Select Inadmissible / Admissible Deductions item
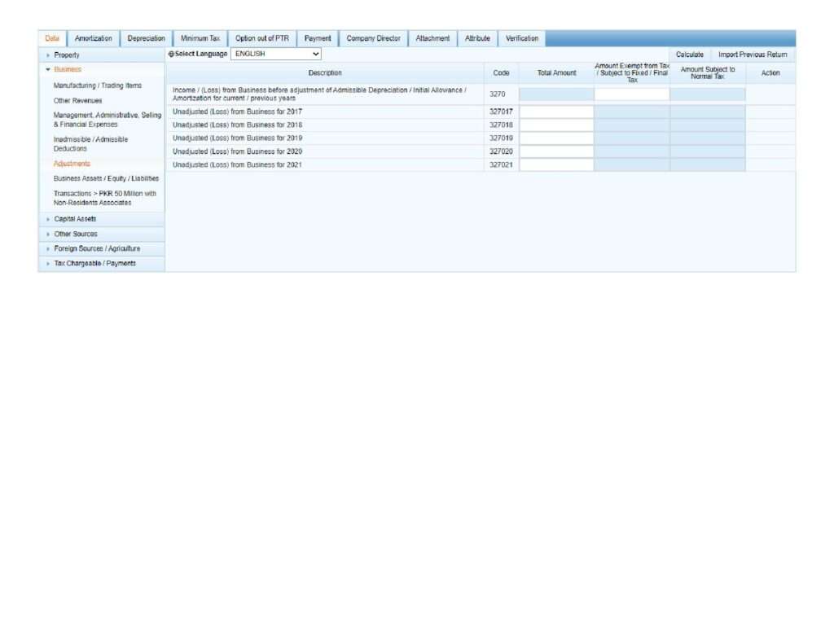 90,144
